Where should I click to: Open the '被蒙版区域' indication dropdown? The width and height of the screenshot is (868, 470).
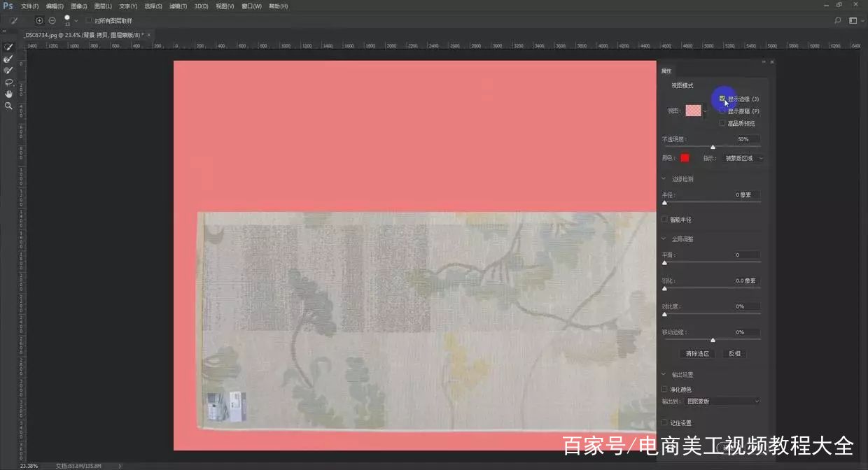743,158
